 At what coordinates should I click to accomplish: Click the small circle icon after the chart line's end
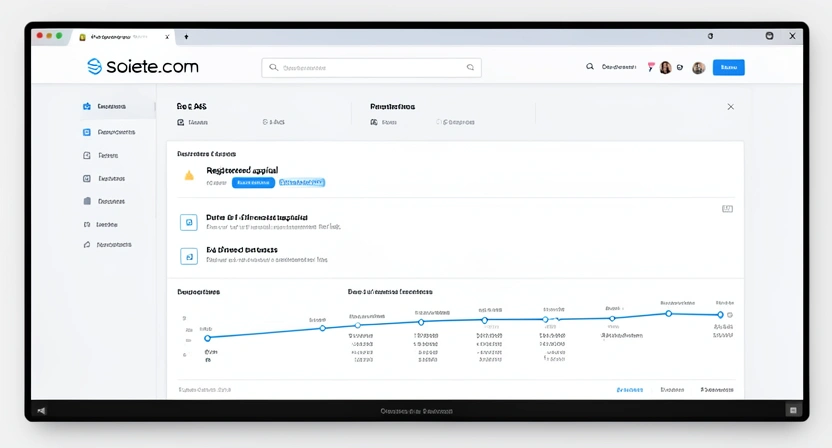pyautogui.click(x=730, y=315)
